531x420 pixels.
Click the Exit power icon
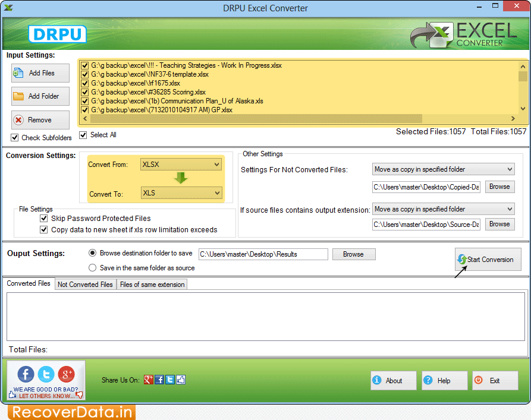click(478, 380)
